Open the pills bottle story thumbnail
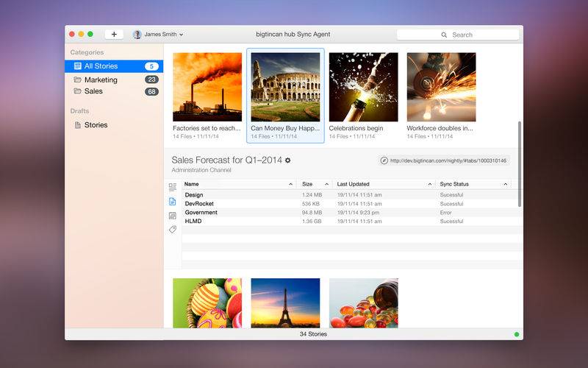This screenshot has width=588, height=368. (x=363, y=303)
